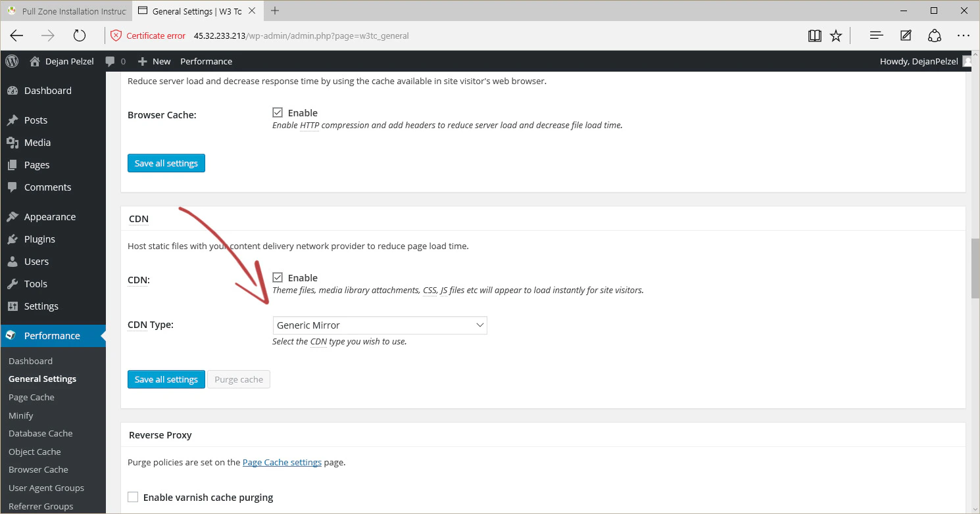Image resolution: width=980 pixels, height=514 pixels.
Task: Open the New admin bar dropdown
Action: coord(154,60)
